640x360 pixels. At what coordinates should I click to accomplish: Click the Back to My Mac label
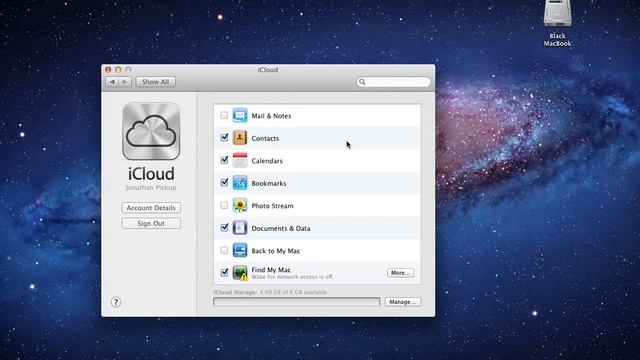[276, 251]
